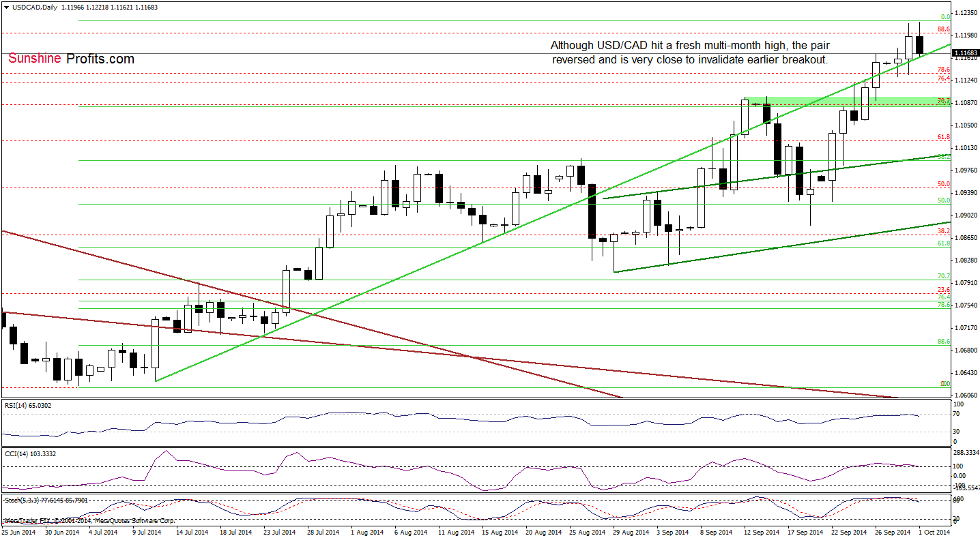Click the 18 Jul 2014 date label
980x538 pixels.
pyautogui.click(x=237, y=532)
